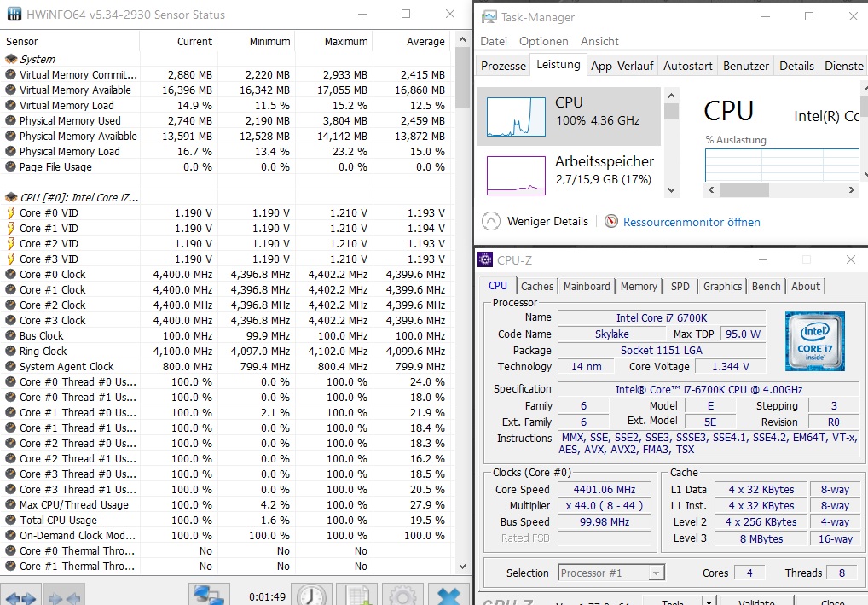Click the CPU-Z title bar chip icon
Image resolution: width=868 pixels, height=605 pixels.
485,259
